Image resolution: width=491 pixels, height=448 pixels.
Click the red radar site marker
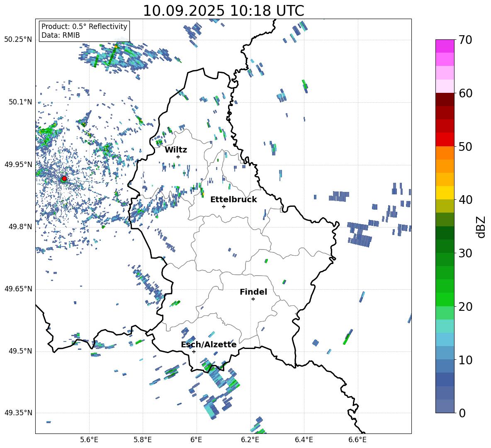pos(64,179)
